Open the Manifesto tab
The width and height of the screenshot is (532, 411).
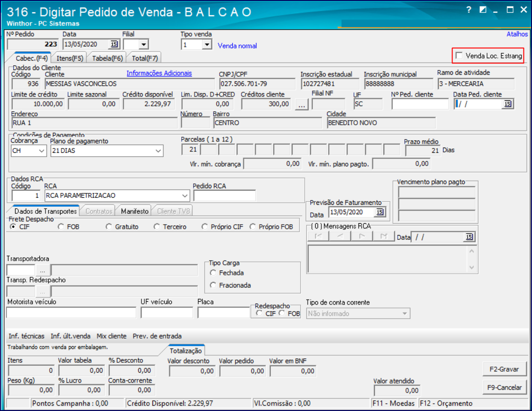pos(135,211)
